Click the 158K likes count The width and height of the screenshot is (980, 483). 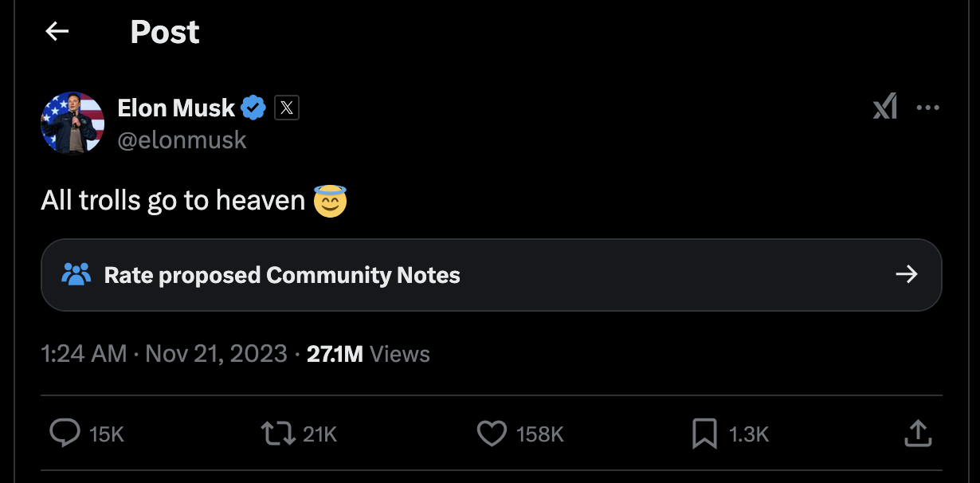540,434
